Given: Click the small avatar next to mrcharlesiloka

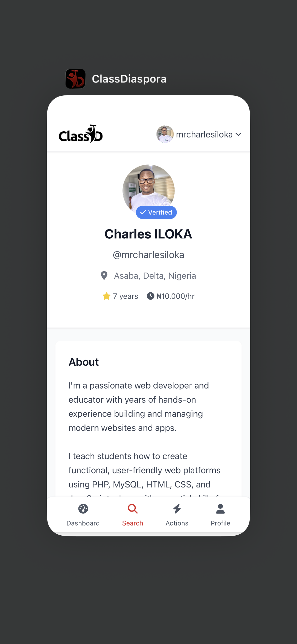Looking at the screenshot, I should click(165, 134).
